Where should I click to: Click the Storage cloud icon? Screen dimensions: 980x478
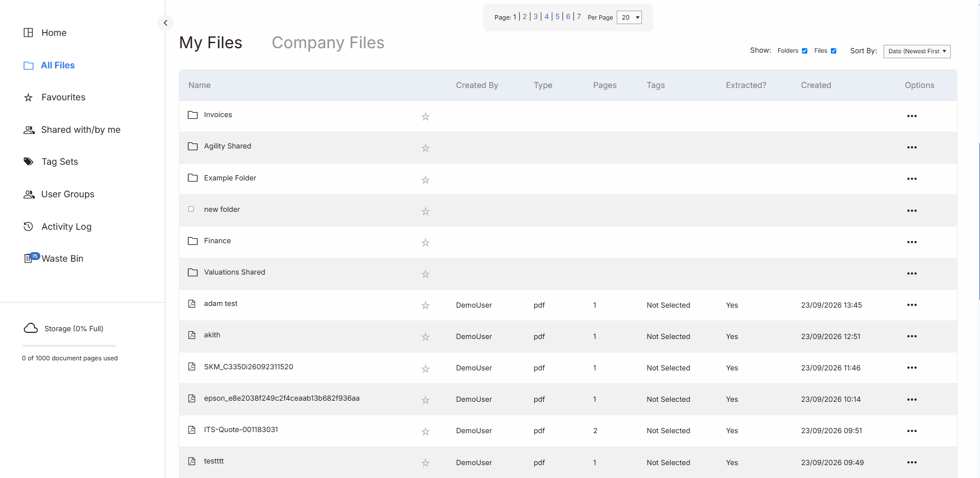tap(31, 328)
